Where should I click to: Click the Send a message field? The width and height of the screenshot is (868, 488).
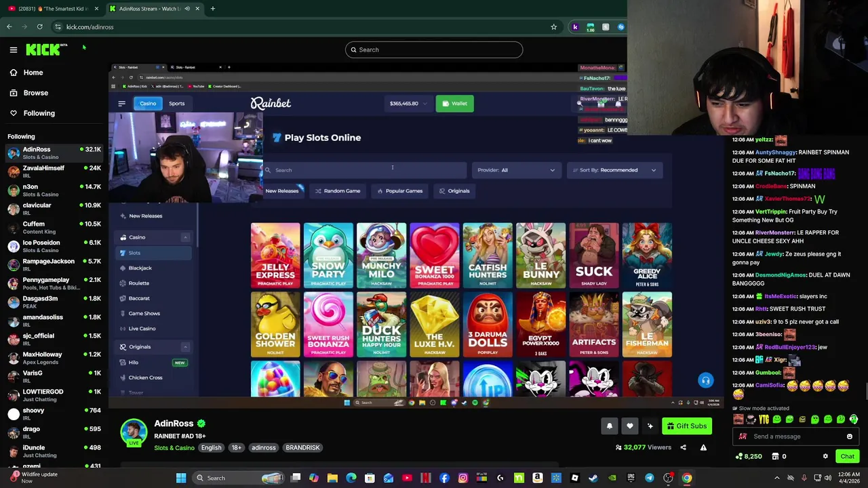pos(795,436)
